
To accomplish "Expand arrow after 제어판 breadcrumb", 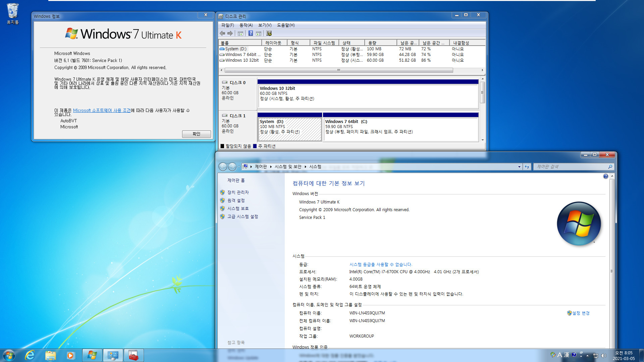I will 271,167.
